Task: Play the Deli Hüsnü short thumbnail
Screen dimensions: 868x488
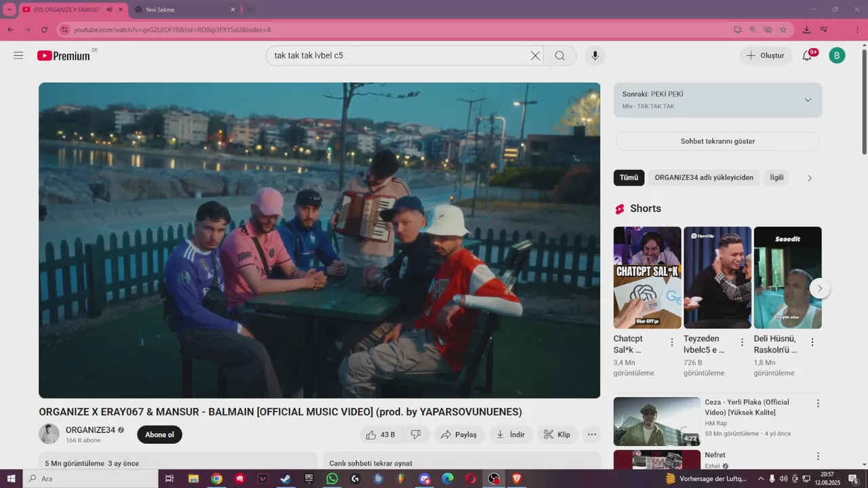Action: coord(787,278)
